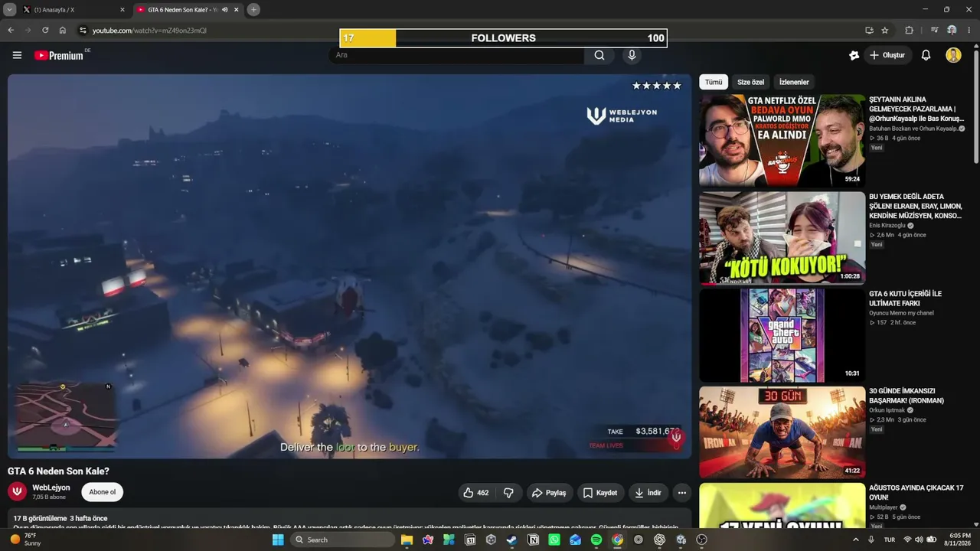The image size is (980, 551).
Task: Open the Chrome profile avatar
Action: point(952,31)
